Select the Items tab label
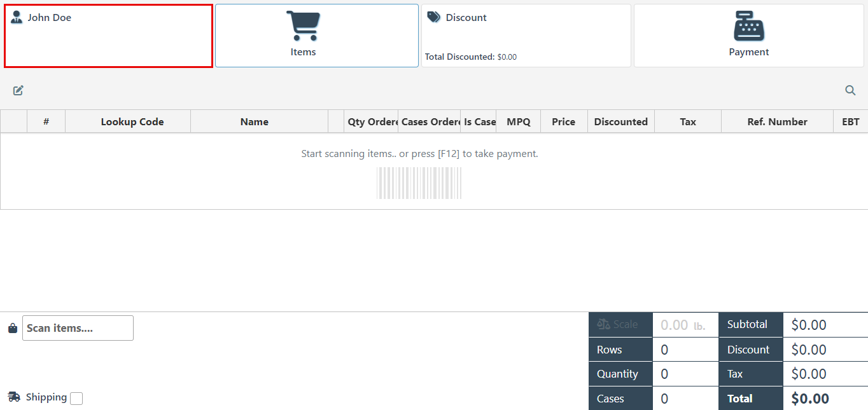Viewport: 868px width, 410px height. click(303, 52)
